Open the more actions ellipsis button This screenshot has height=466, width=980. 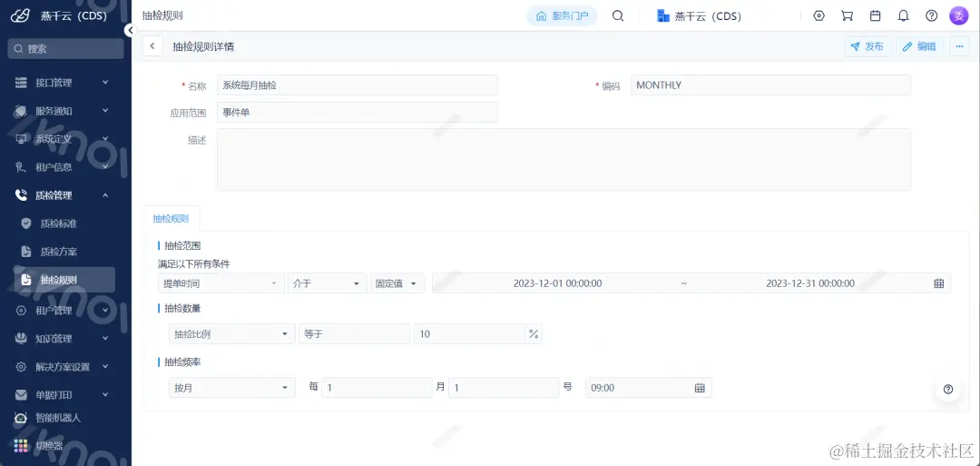coord(959,46)
